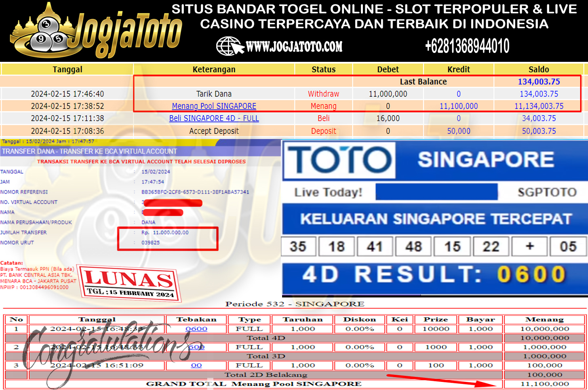This screenshot has width=588, height=390.
Task: Click the number box 18
Action: (x=337, y=247)
